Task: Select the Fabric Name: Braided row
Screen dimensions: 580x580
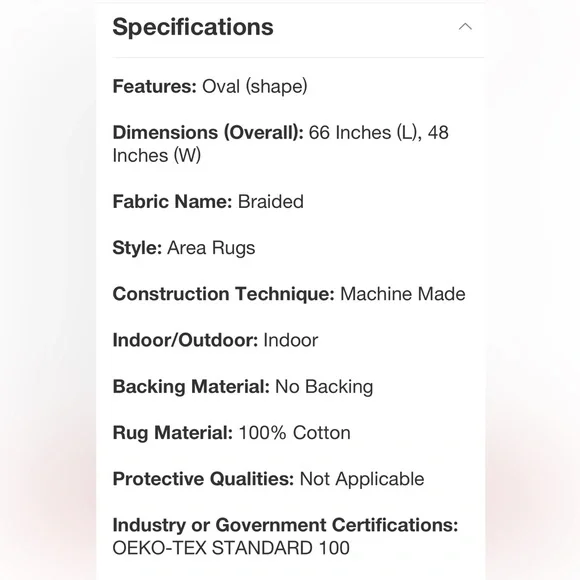Action: click(208, 202)
